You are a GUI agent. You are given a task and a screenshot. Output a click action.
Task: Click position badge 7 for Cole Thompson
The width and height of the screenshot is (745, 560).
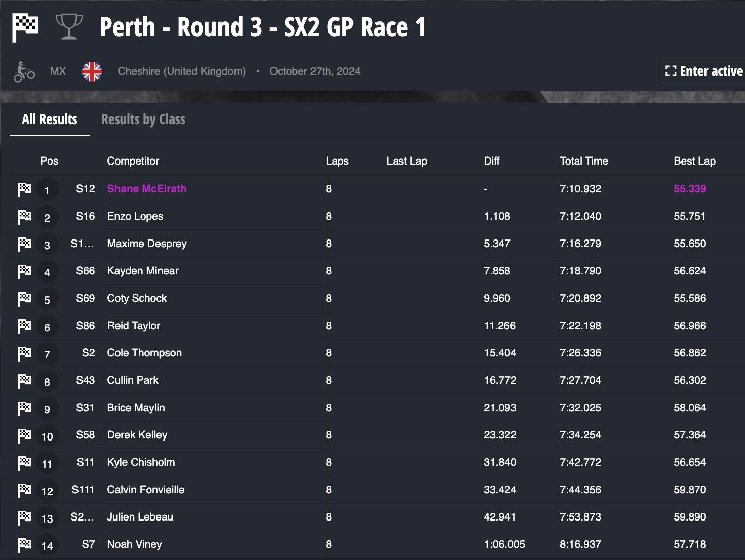click(x=47, y=354)
